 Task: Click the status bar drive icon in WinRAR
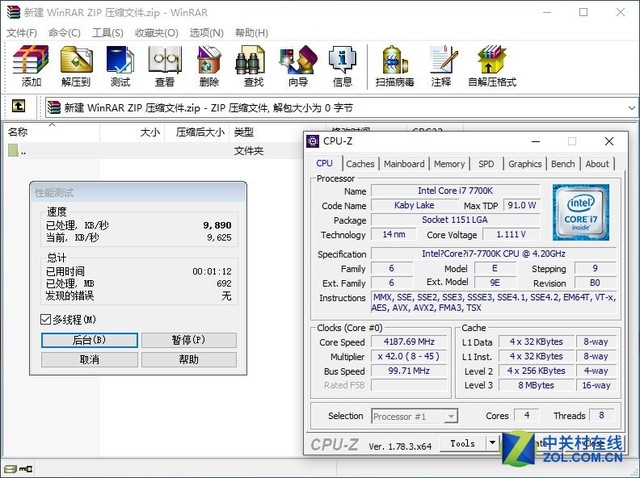(x=11, y=469)
